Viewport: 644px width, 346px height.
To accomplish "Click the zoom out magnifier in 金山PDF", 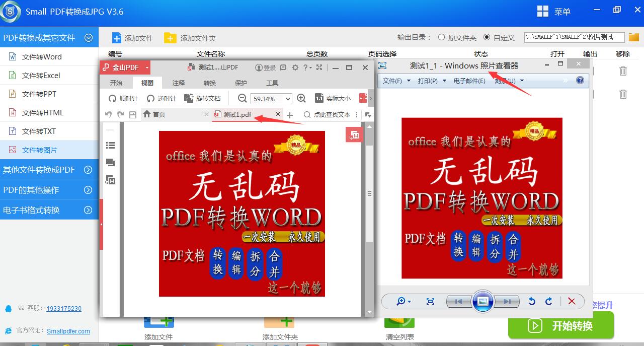I will click(x=243, y=98).
